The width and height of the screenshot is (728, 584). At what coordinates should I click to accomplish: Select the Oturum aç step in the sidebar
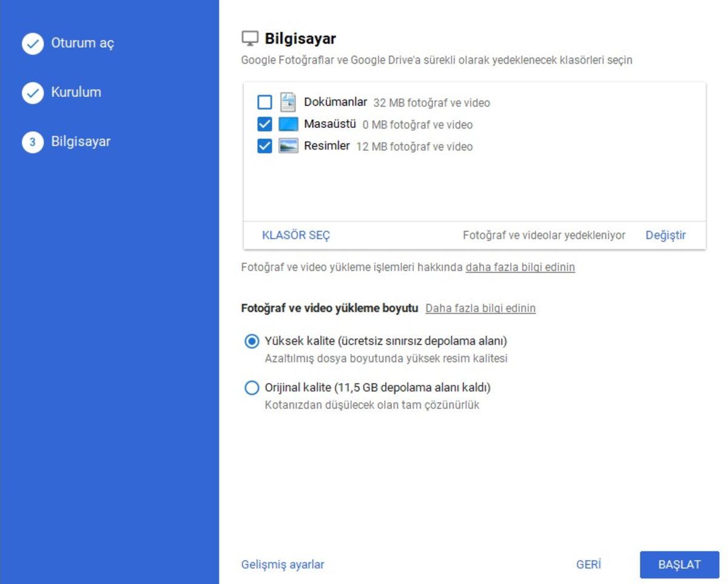pyautogui.click(x=77, y=43)
